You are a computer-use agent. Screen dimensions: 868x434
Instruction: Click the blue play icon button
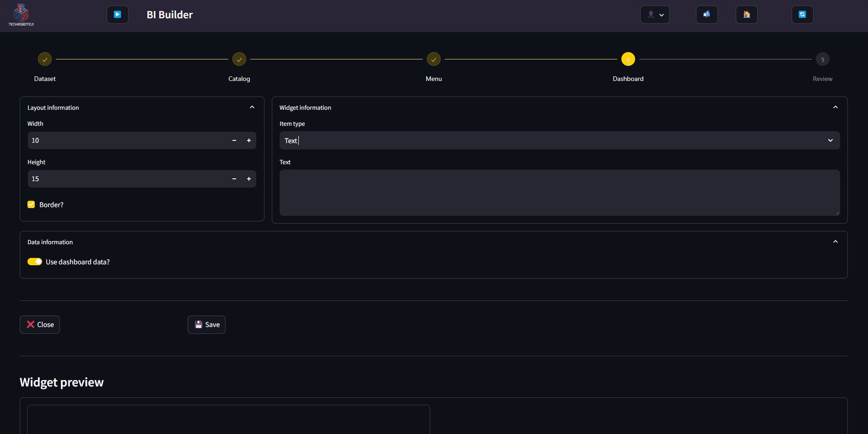118,15
